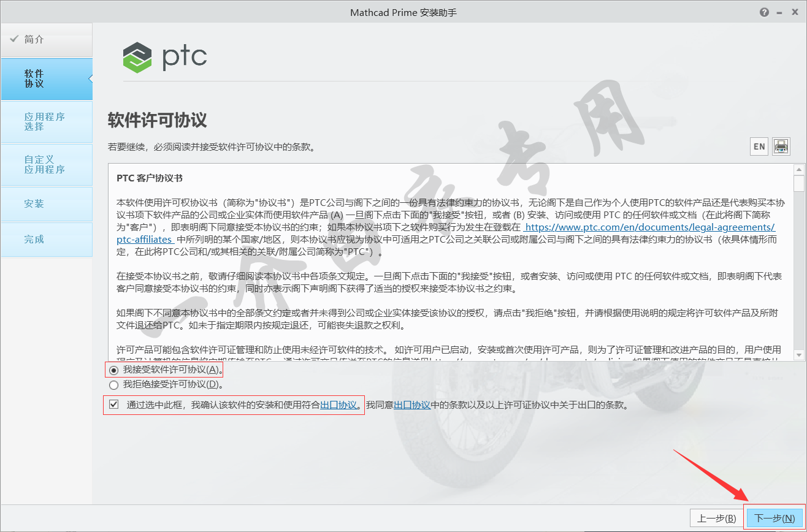Go back with 上一步(B) button
807x532 pixels.
tap(716, 518)
